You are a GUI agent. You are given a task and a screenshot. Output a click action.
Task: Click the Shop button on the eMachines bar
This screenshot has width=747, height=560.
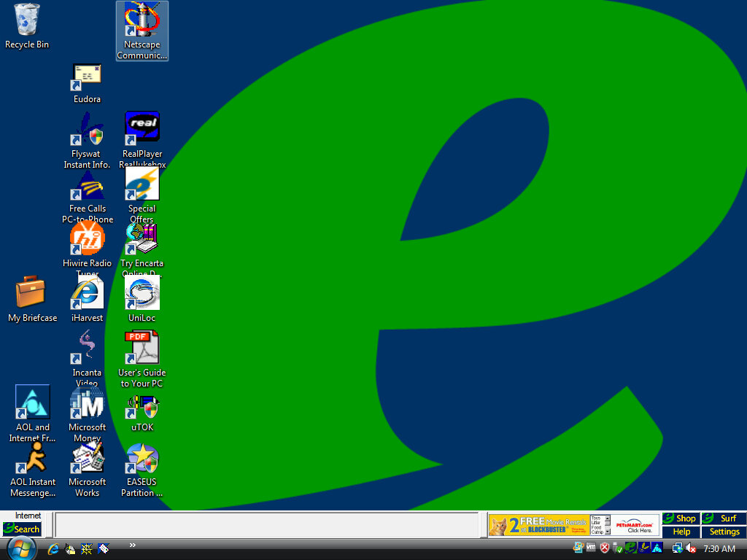tap(681, 518)
